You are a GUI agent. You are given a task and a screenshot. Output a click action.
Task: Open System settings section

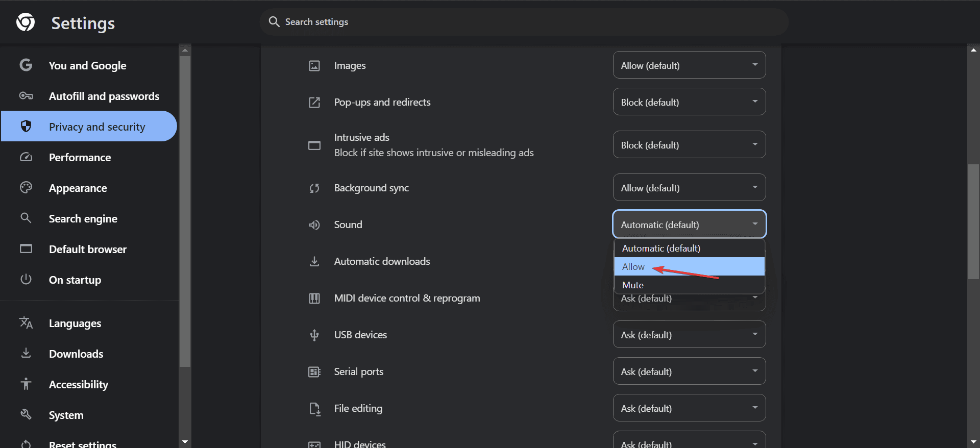pyautogui.click(x=89, y=415)
